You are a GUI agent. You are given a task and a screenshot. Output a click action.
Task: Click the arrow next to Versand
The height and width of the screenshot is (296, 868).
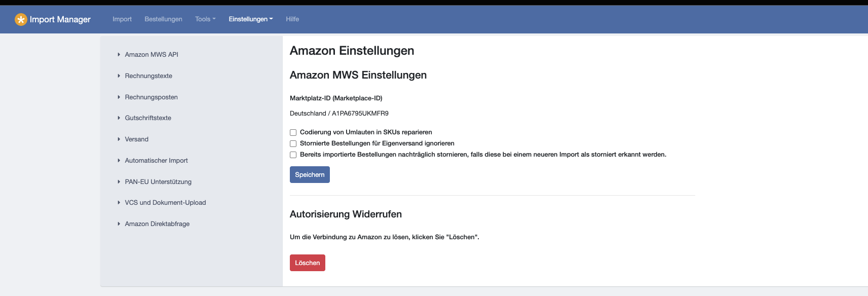point(119,139)
